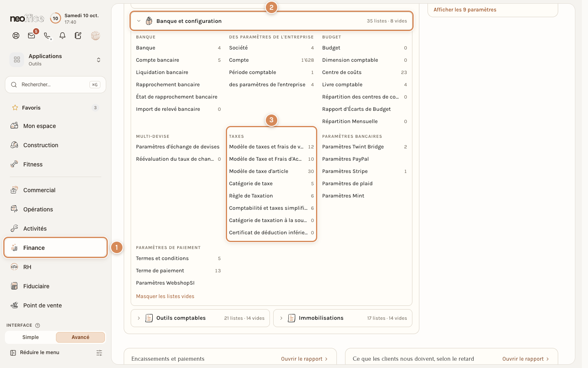Expand the Immobilisations section
This screenshot has width=588, height=368.
click(343, 318)
